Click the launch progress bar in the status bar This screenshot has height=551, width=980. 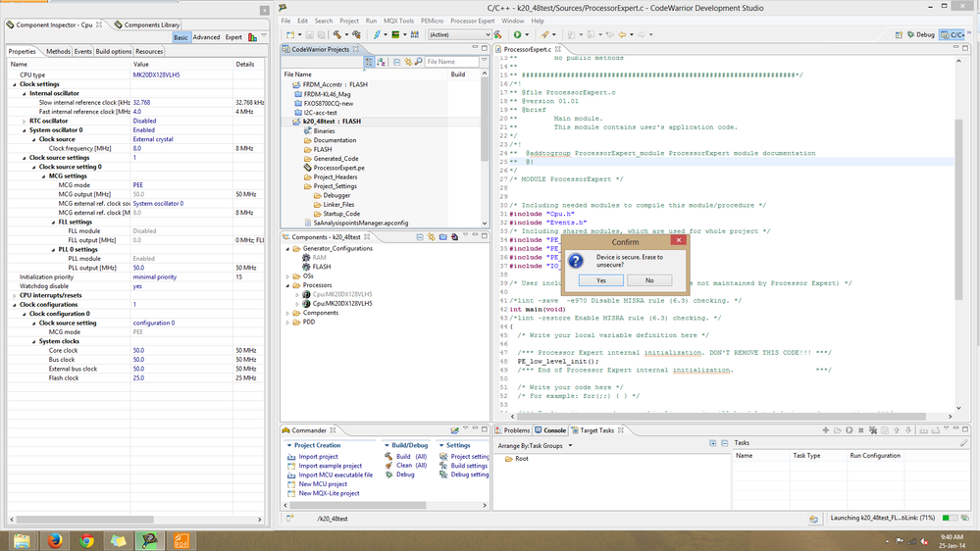(x=950, y=518)
